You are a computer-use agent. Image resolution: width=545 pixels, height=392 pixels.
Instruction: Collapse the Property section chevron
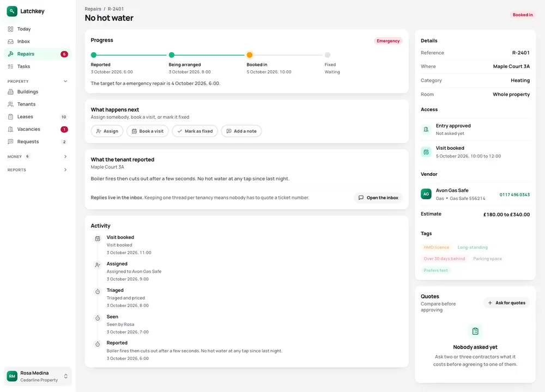tap(65, 82)
